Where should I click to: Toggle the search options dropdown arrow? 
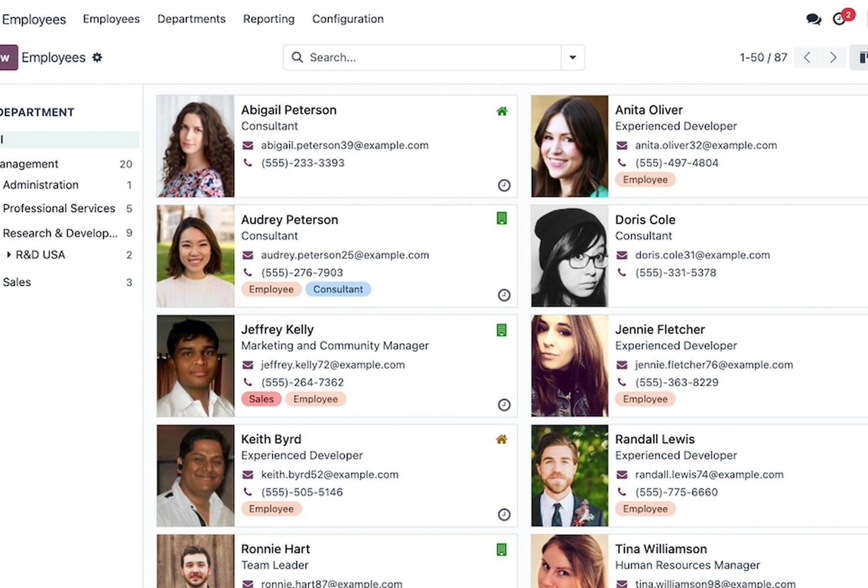click(572, 57)
